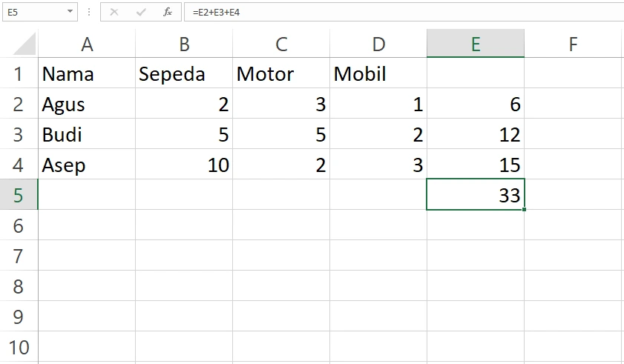
Task: Select the cell with name Agus
Action: tap(87, 104)
